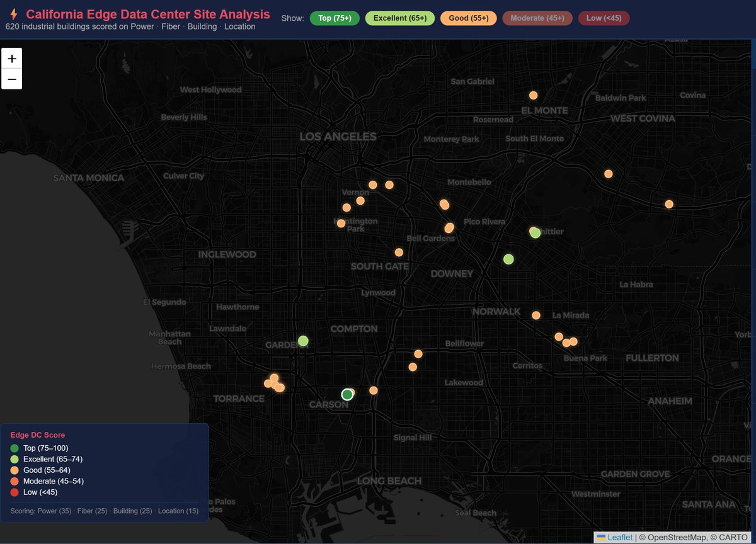756x544 pixels.
Task: Click the Low (<45) legend swatch
Action: click(14, 492)
